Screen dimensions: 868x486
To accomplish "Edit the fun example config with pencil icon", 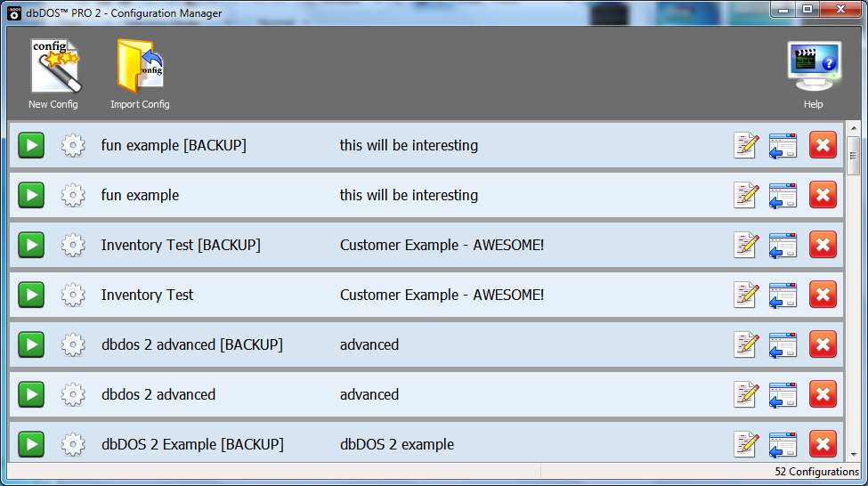I will pyautogui.click(x=746, y=195).
